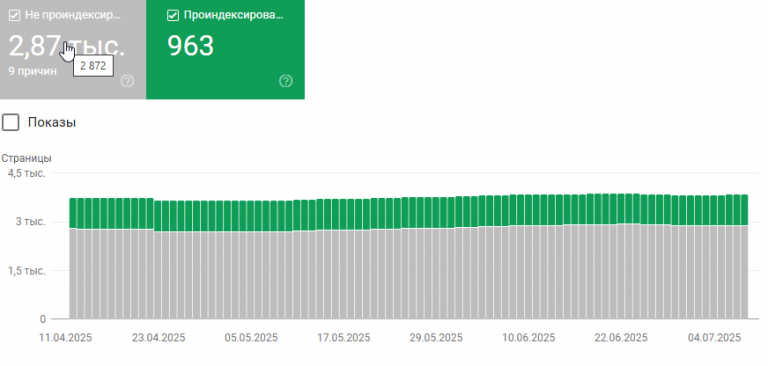Click chart bar at 11.04.2025
768x366 pixels.
[73, 258]
